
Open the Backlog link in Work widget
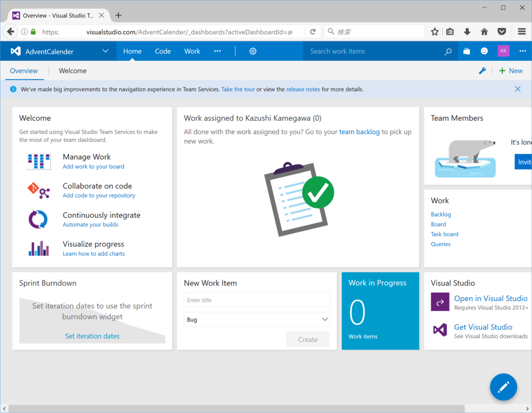(441, 214)
